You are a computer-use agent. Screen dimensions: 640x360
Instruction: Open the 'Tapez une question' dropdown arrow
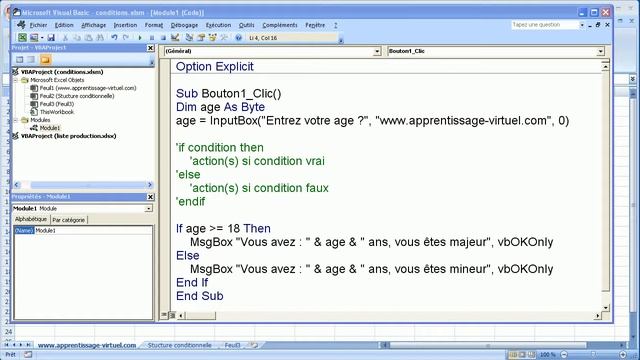click(x=582, y=25)
